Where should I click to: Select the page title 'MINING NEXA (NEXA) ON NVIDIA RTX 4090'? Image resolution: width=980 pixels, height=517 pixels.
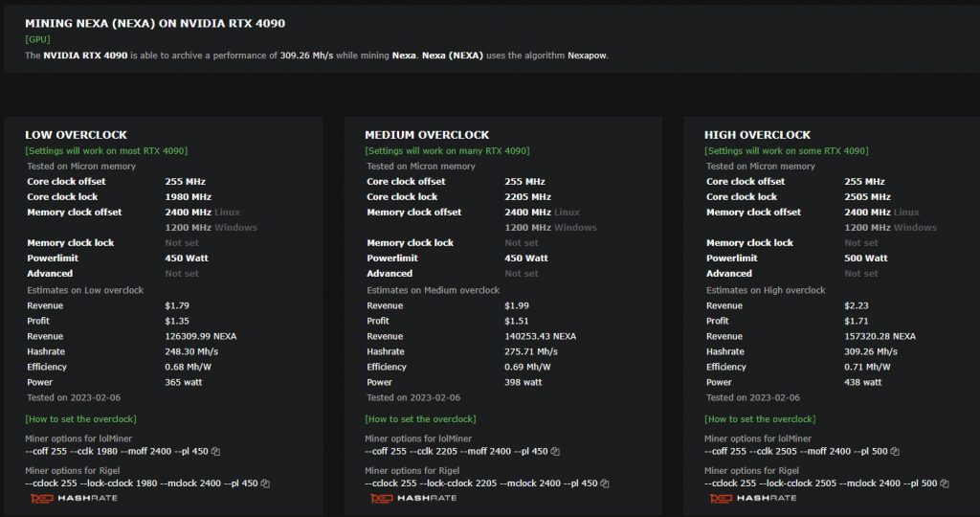[155, 23]
